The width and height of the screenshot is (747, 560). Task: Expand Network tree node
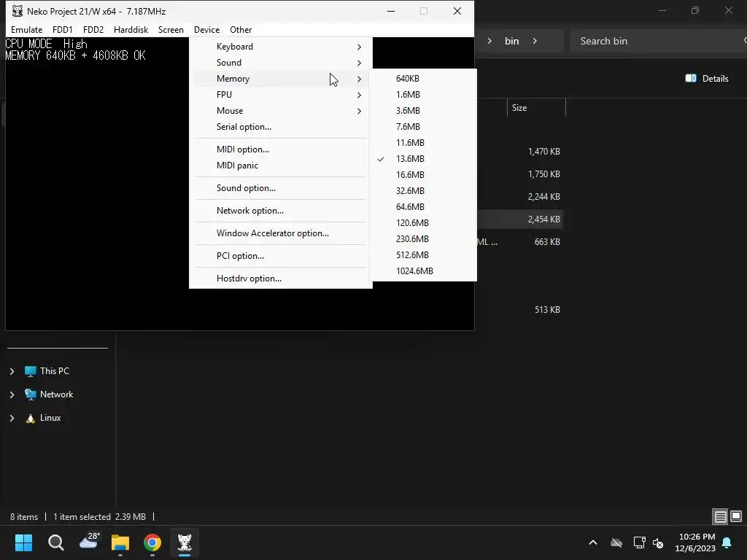click(12, 394)
